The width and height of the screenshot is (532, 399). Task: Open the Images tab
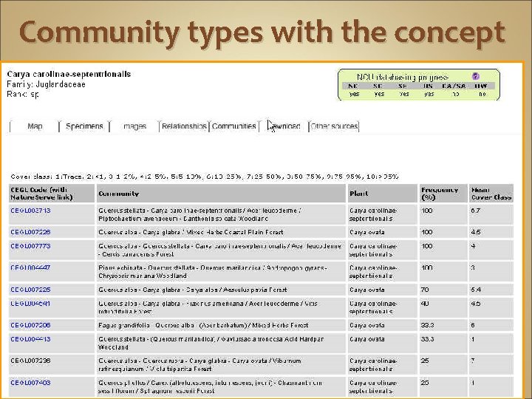click(134, 126)
